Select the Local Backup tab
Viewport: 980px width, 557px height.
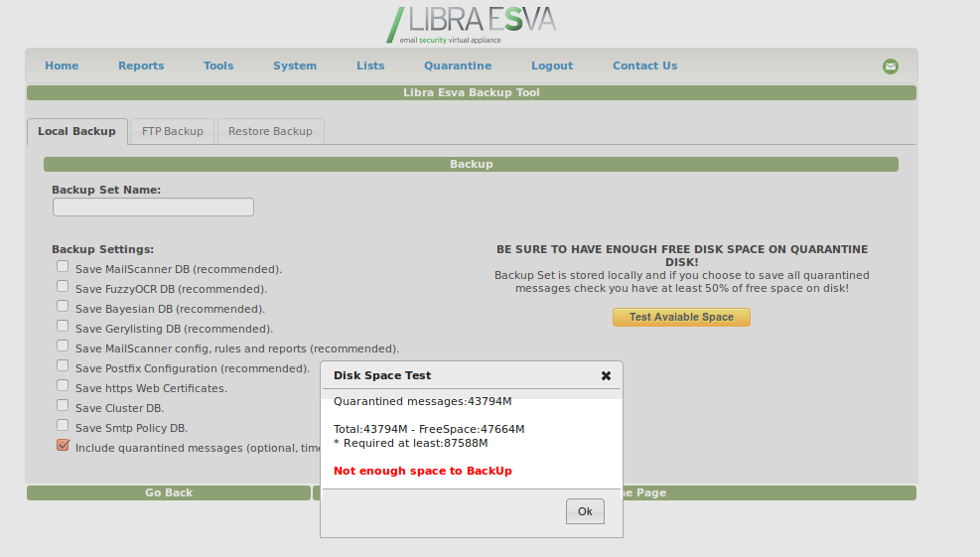(x=76, y=131)
